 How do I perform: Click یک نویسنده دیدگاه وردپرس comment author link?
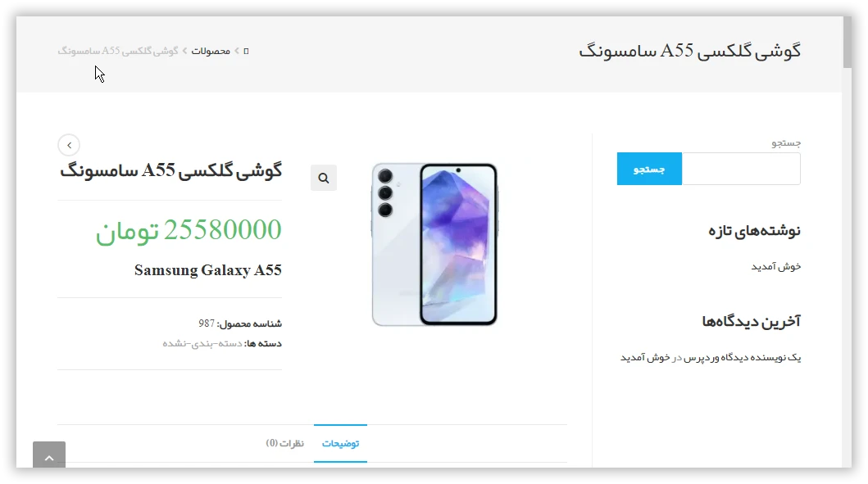743,357
